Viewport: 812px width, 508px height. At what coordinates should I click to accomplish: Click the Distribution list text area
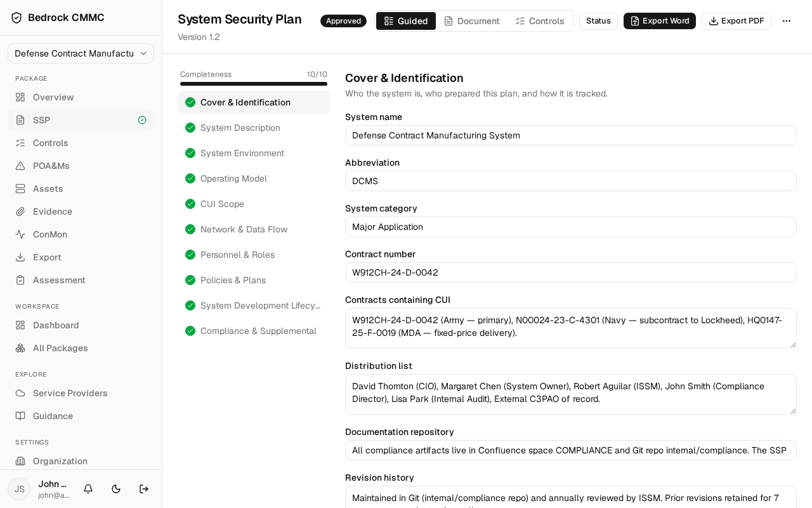[x=571, y=394]
